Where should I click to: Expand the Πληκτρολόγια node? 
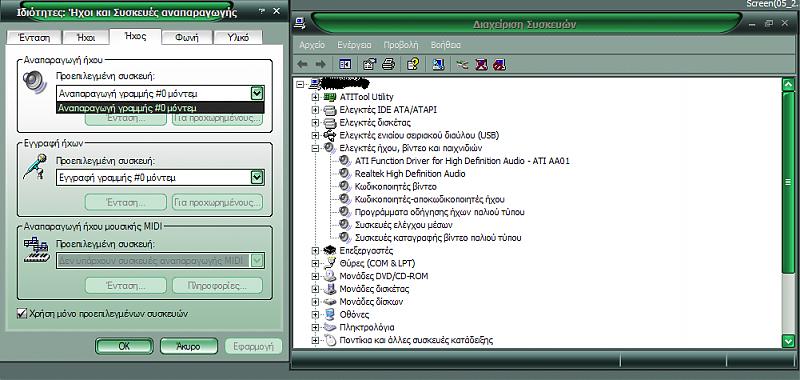pos(315,327)
